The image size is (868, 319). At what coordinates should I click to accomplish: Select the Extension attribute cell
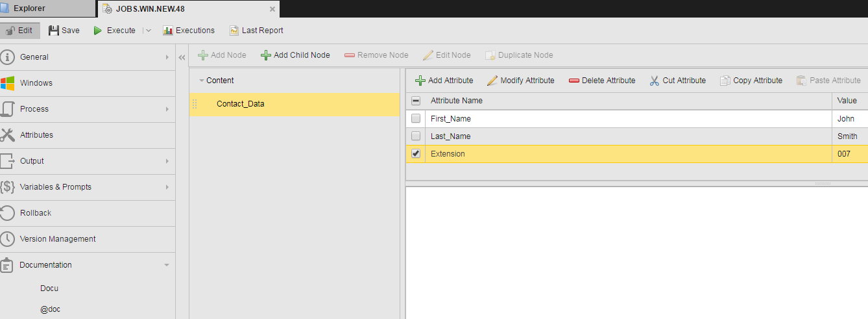point(629,154)
